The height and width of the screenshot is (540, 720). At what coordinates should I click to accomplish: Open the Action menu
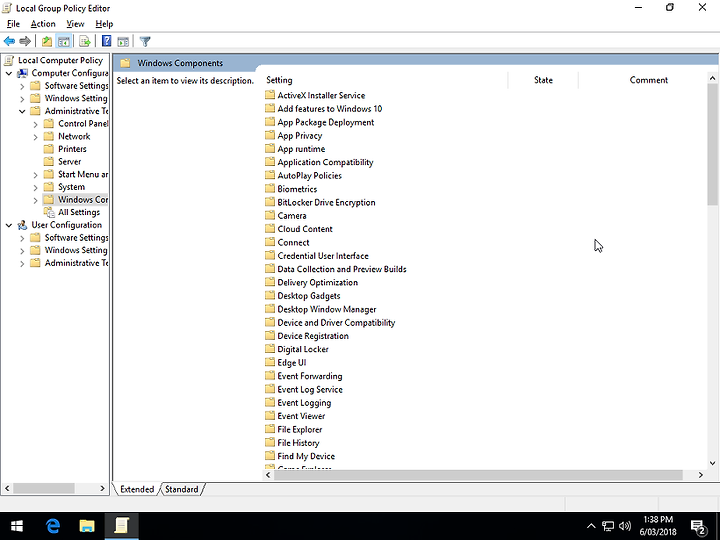[43, 24]
